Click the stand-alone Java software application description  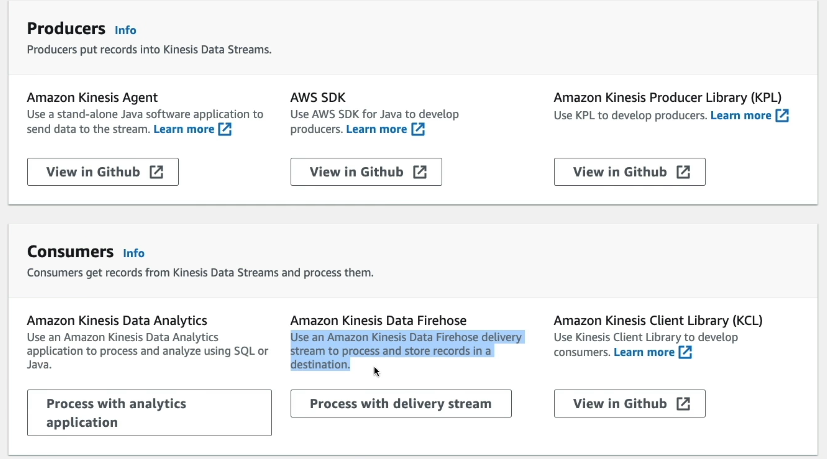click(145, 121)
